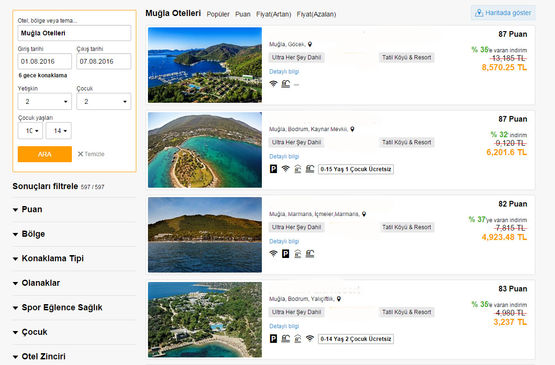This screenshot has height=365, width=555.
Task: Open the Çocuk children count dropdown
Action: tap(104, 102)
